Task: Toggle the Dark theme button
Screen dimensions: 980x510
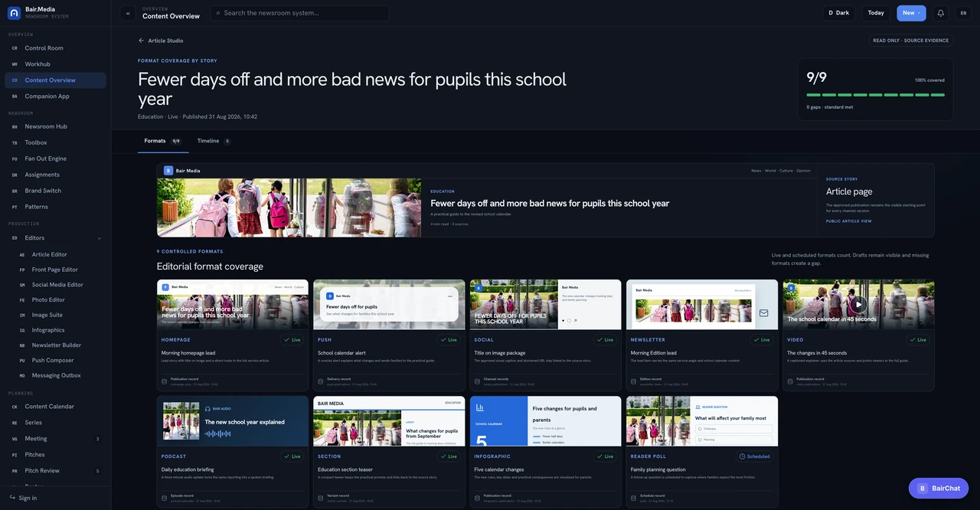Action: [839, 13]
